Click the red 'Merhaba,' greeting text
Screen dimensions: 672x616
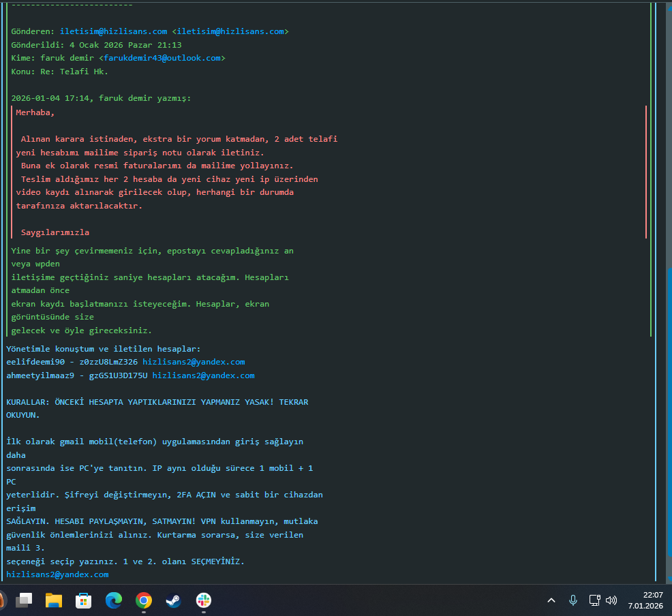[x=35, y=112]
